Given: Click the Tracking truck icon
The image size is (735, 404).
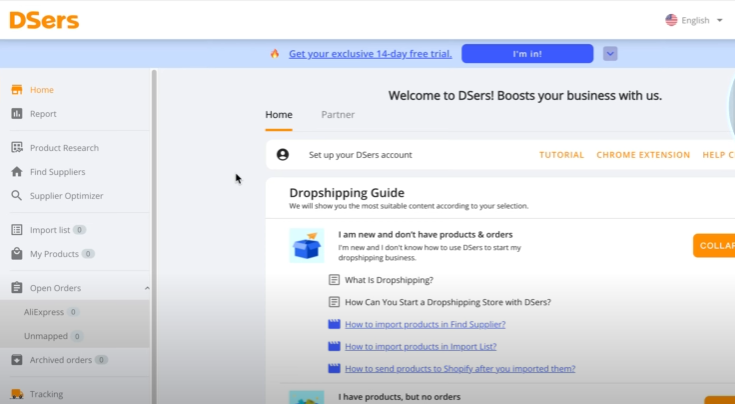Looking at the screenshot, I should [17, 394].
